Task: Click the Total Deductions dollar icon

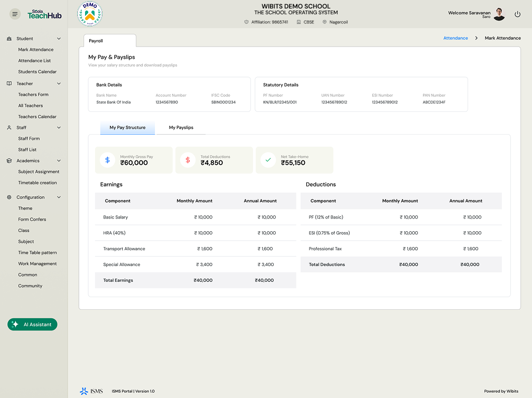Action: (x=188, y=160)
